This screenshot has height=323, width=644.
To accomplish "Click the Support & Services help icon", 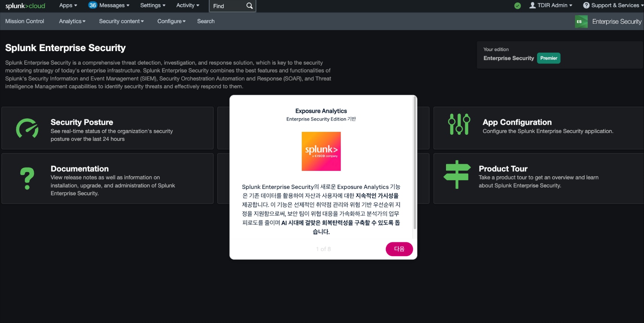I will (586, 5).
